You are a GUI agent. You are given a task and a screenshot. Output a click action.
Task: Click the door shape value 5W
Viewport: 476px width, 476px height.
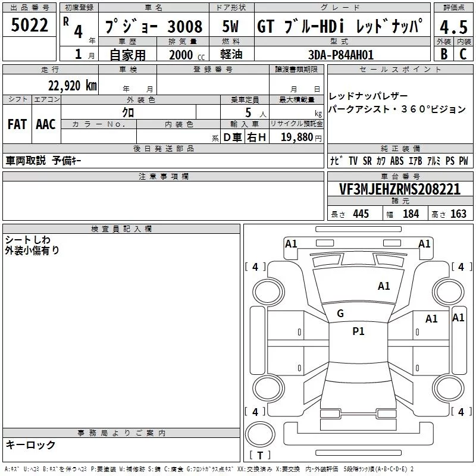(230, 26)
